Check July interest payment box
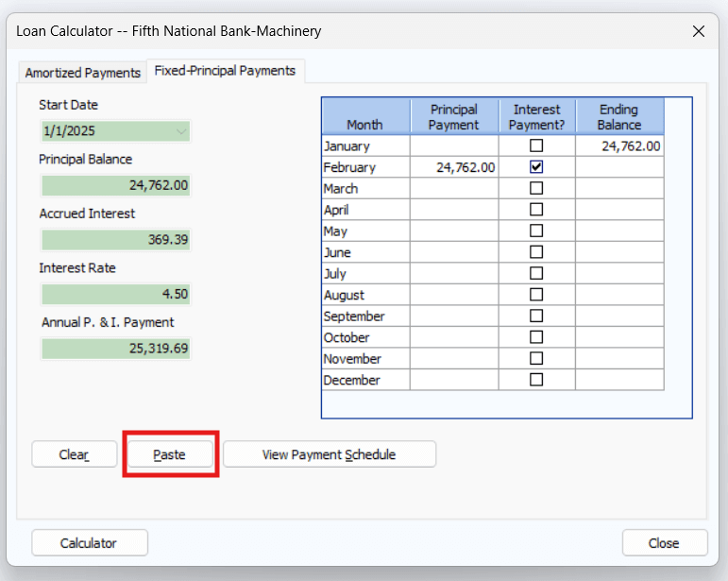The image size is (728, 581). point(536,273)
